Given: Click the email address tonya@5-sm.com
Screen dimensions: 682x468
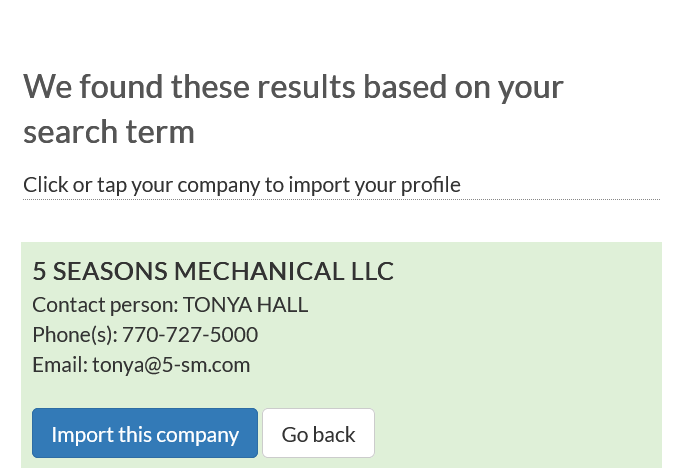Looking at the screenshot, I should [171, 365].
